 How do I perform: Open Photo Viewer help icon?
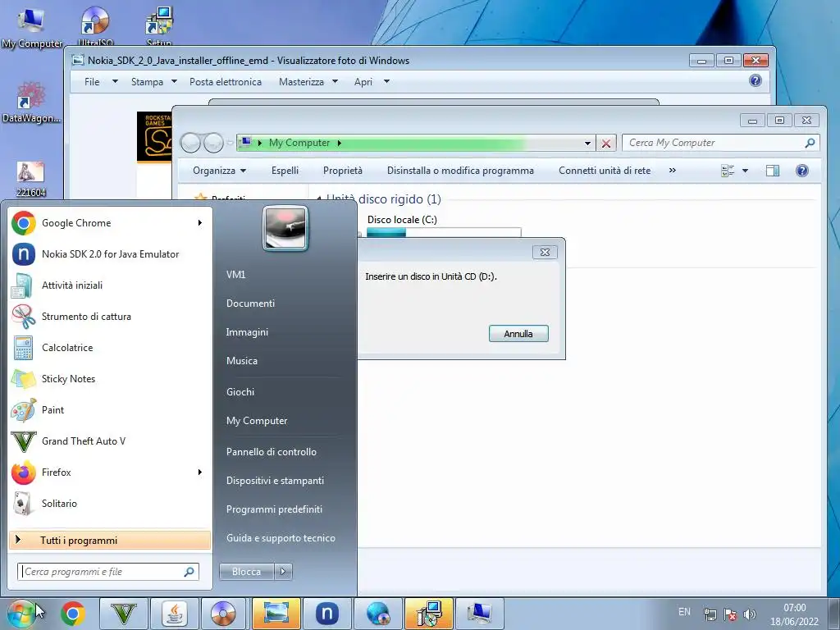756,81
